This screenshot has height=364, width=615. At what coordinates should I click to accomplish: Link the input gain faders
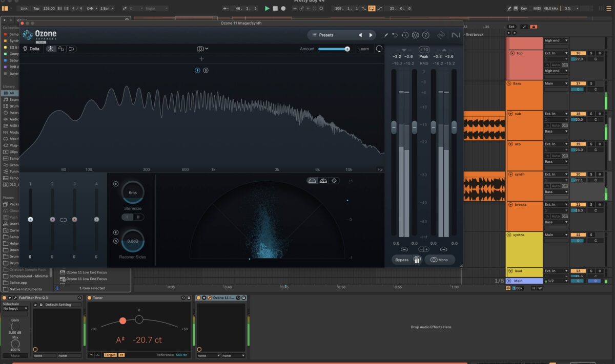point(404,249)
